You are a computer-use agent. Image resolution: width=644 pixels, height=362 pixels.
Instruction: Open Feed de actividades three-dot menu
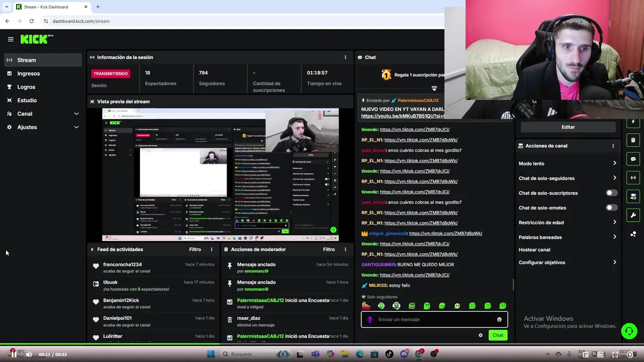211,249
